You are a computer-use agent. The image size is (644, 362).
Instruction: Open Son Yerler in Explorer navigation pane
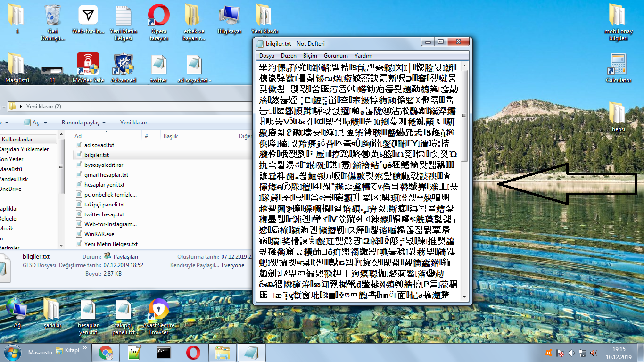coord(12,159)
